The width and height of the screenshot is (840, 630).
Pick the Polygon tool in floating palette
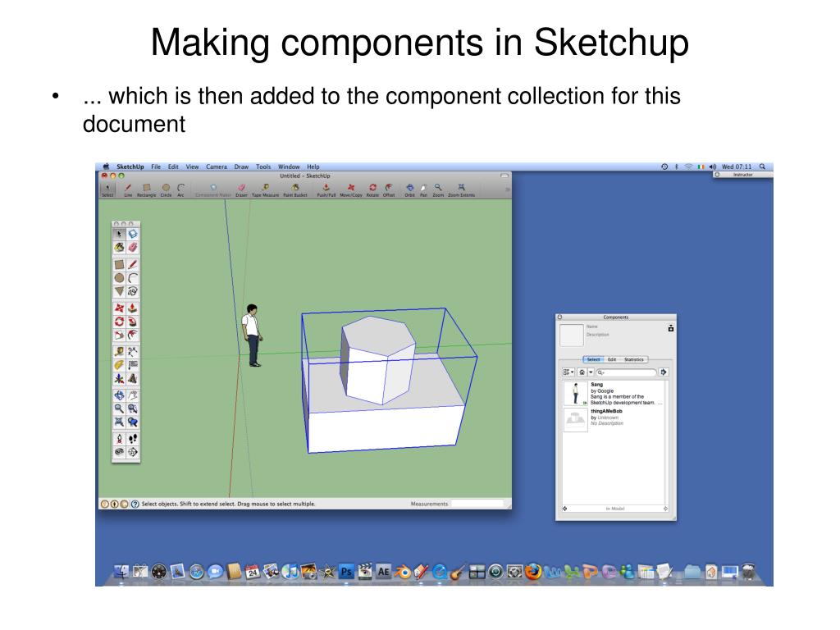pyautogui.click(x=119, y=291)
